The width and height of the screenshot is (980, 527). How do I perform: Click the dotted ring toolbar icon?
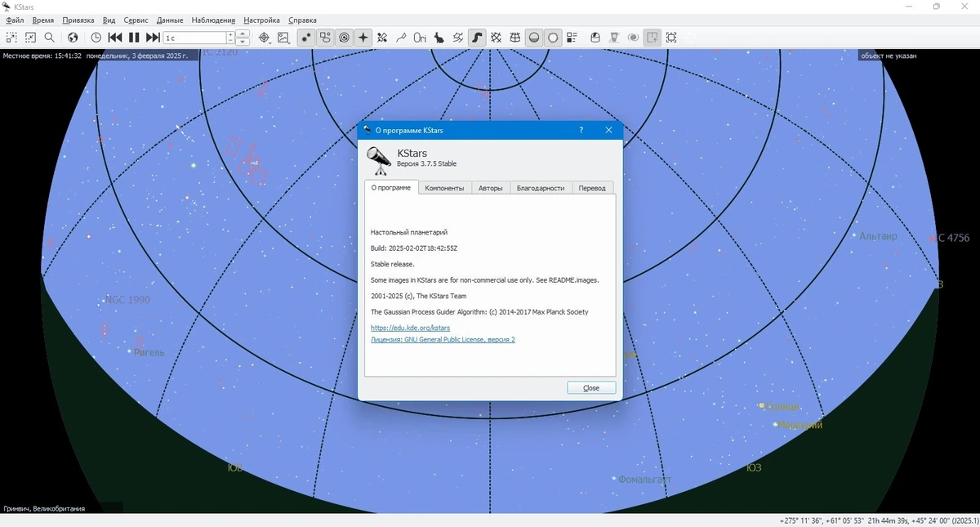(553, 37)
